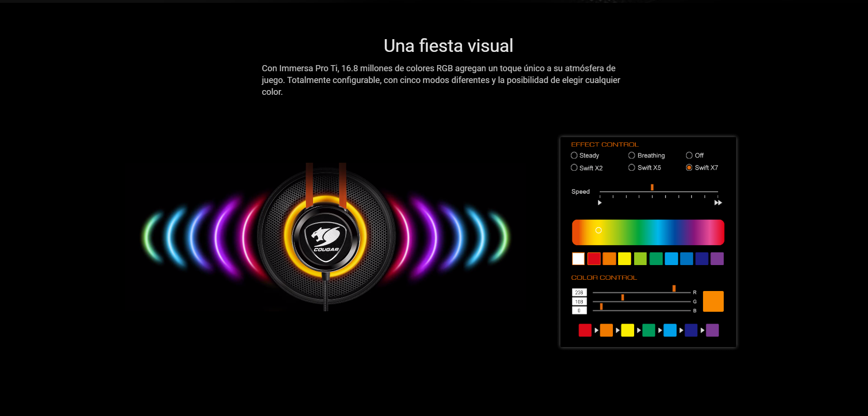Click the fast-forward speed icon
Viewport: 868px width, 416px height.
pos(718,203)
